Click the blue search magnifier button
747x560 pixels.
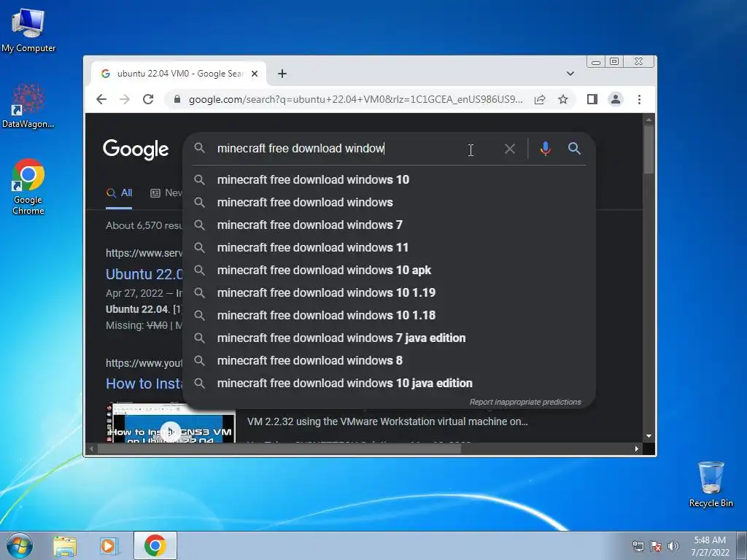point(574,149)
